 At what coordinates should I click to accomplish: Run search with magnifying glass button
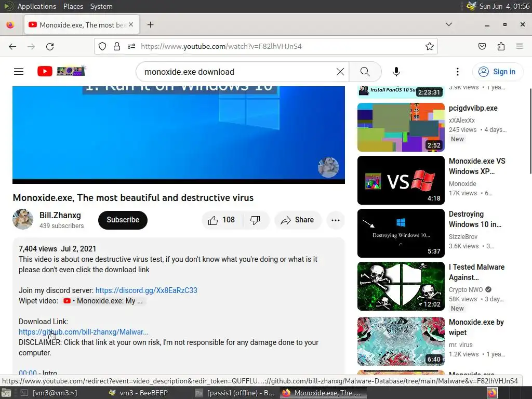click(x=365, y=72)
